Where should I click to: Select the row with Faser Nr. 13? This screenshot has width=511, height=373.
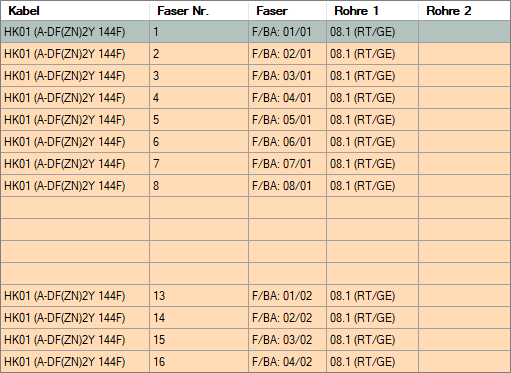click(x=255, y=296)
